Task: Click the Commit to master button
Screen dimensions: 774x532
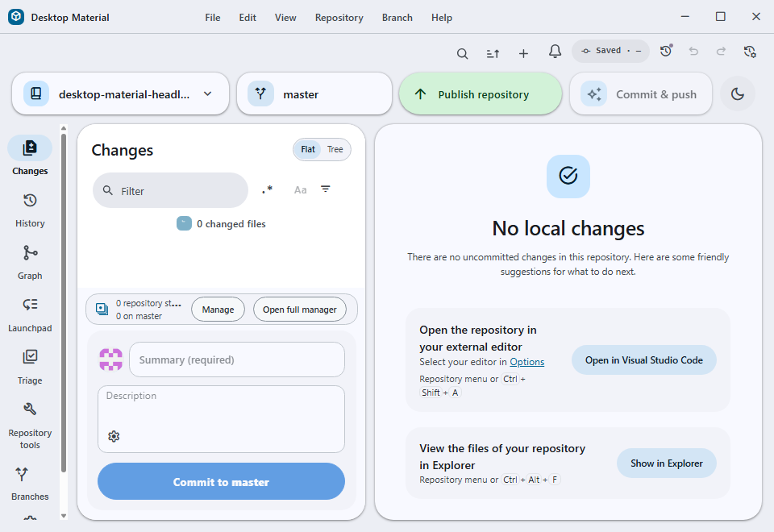Action: 221,481
